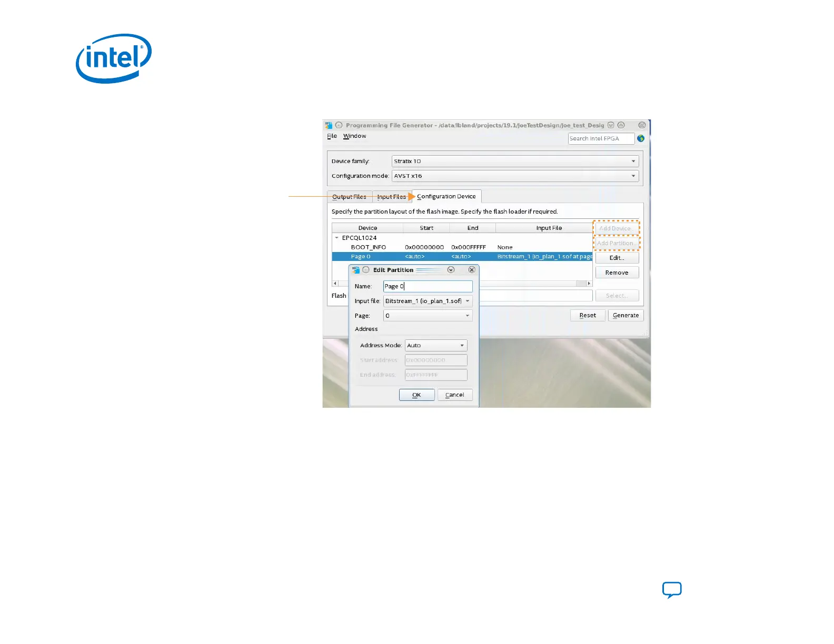Open the Input file dropdown in Edit Partition

[x=428, y=301]
